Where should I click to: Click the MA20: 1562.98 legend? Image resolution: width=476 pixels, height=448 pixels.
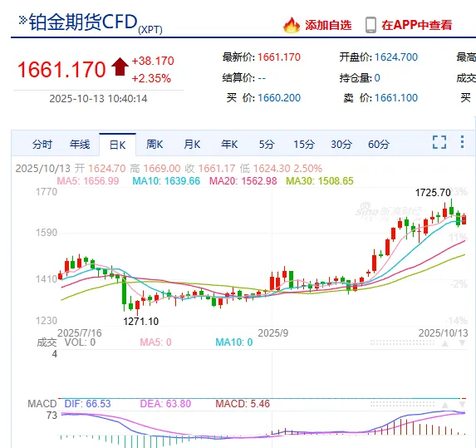click(243, 180)
